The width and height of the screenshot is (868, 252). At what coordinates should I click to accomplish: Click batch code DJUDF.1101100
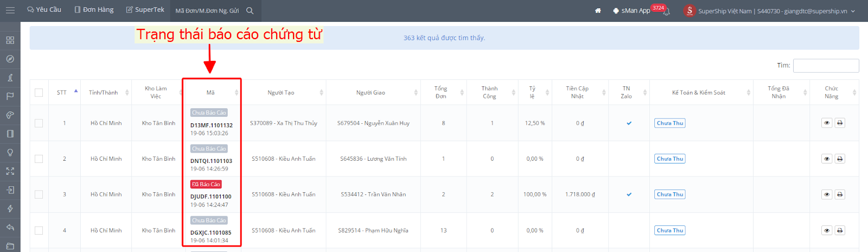coord(210,197)
